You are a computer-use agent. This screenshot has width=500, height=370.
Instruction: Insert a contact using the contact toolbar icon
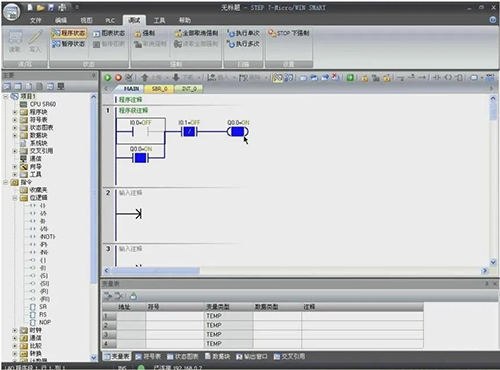pos(437,78)
